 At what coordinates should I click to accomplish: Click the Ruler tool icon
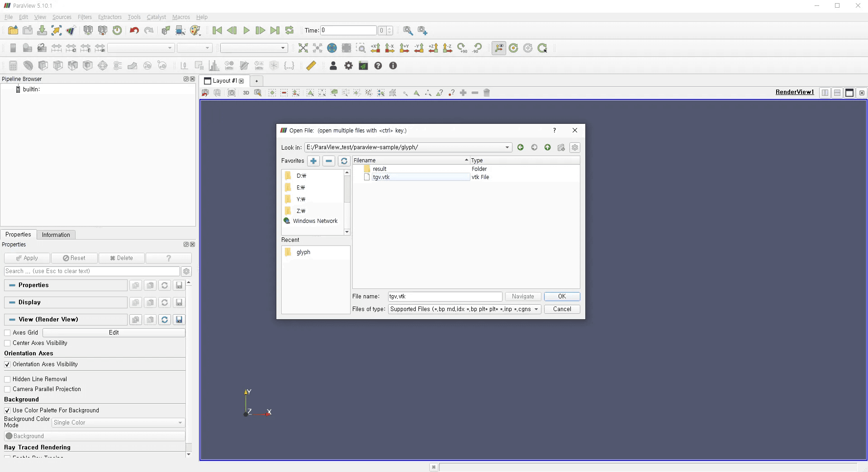311,66
